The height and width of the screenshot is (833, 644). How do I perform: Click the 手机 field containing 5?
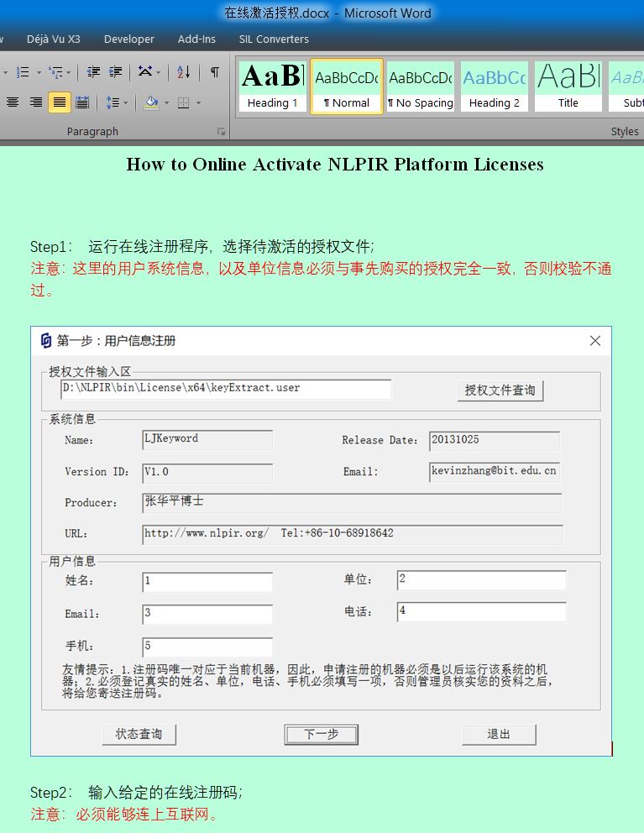[207, 647]
